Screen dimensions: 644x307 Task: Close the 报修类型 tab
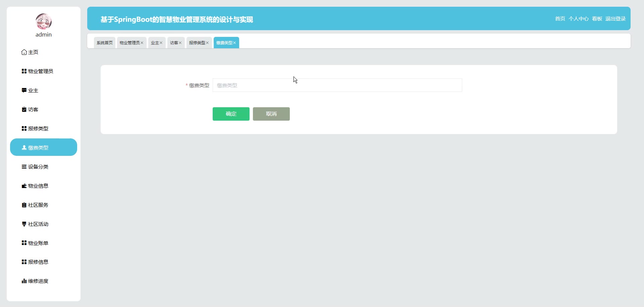click(207, 43)
